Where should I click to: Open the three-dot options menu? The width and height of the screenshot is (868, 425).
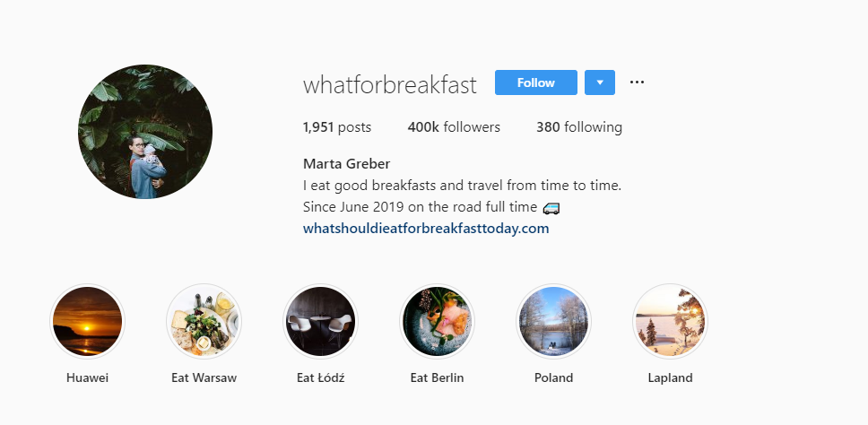pos(637,82)
